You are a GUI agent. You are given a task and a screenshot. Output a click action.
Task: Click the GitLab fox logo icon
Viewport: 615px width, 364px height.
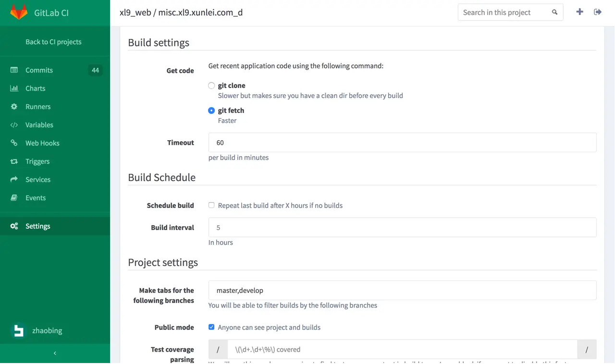pyautogui.click(x=19, y=12)
